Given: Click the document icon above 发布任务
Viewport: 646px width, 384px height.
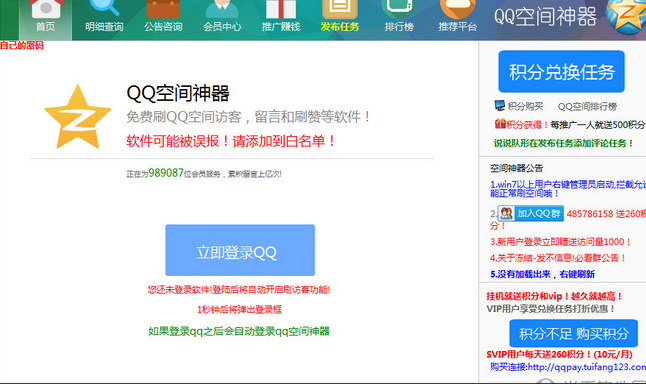Looking at the screenshot, I should pos(340,9).
